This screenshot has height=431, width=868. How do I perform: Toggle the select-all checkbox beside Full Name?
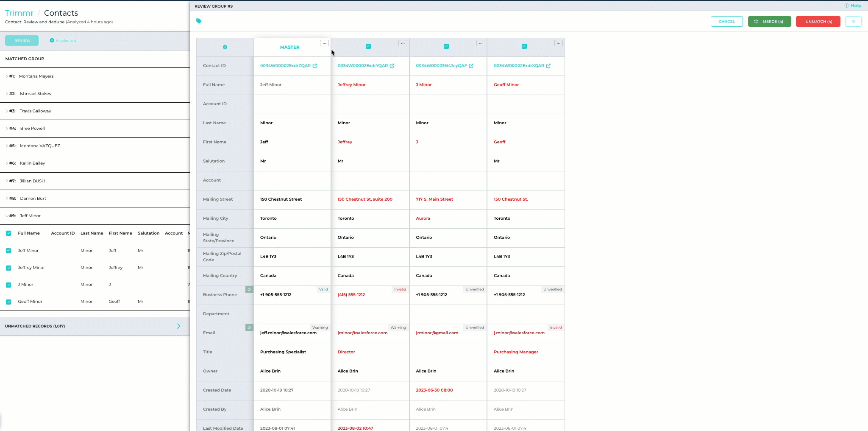click(8, 233)
